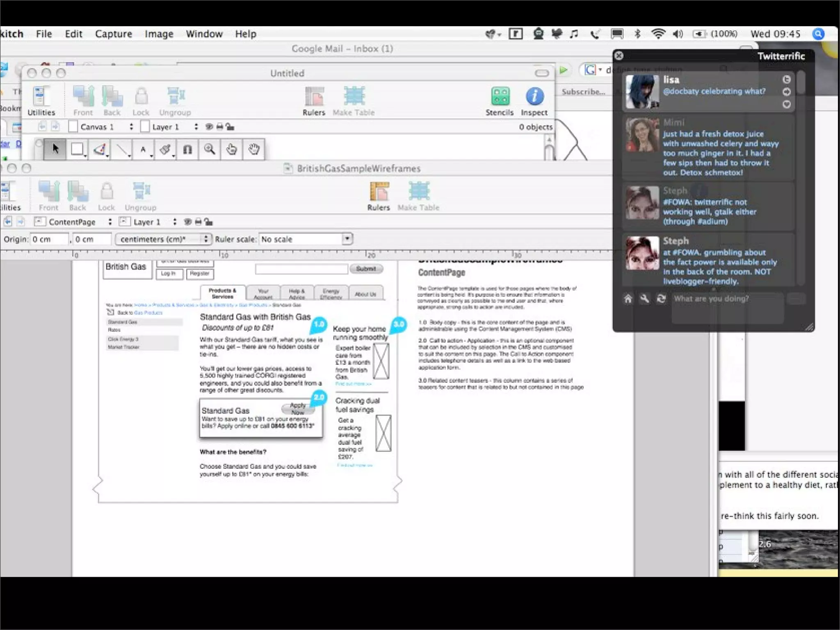This screenshot has width=840, height=630.
Task: Click the Submit button in wireframe
Action: 366,269
